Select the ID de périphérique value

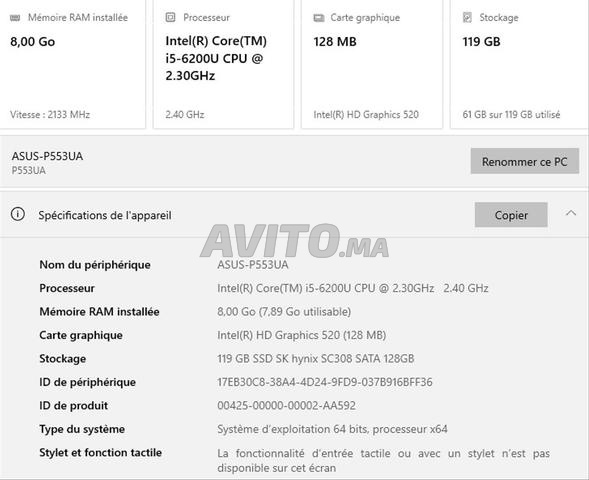click(x=325, y=382)
